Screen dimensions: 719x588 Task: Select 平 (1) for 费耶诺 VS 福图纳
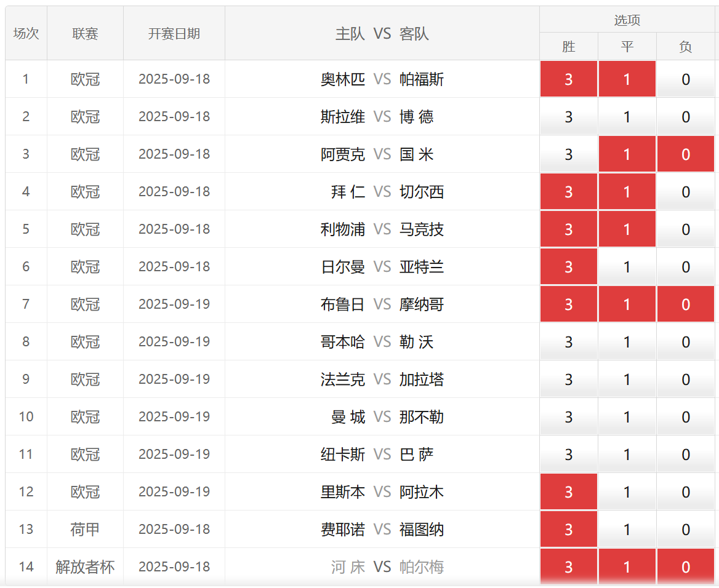[627, 530]
